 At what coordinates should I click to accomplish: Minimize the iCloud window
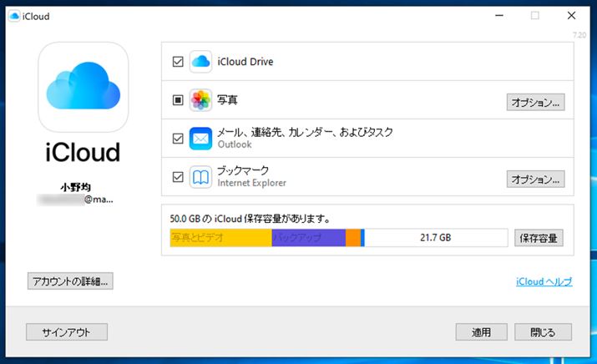point(499,16)
